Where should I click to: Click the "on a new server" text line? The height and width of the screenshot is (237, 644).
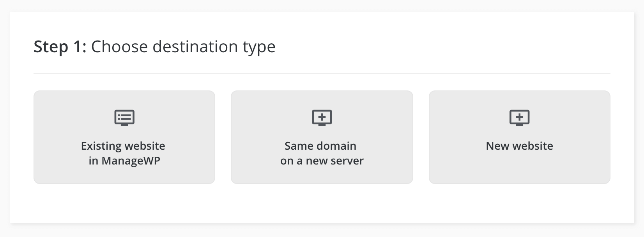pos(322,161)
